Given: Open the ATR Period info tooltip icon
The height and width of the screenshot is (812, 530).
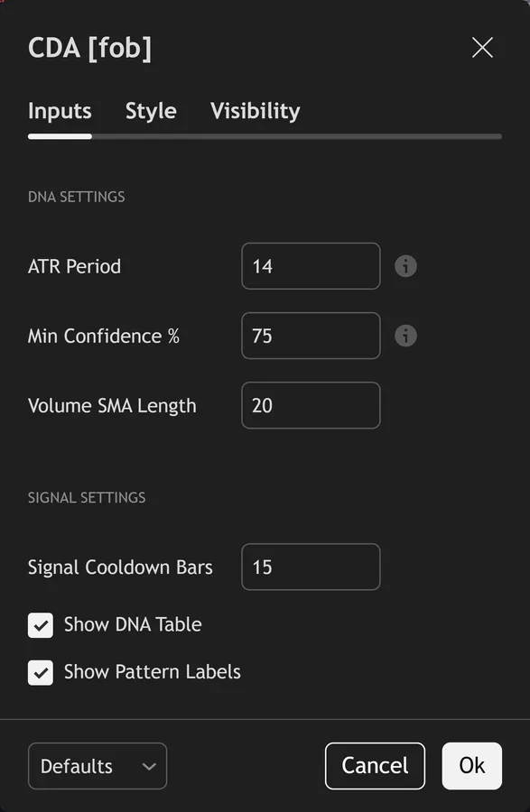Looking at the screenshot, I should (x=405, y=266).
